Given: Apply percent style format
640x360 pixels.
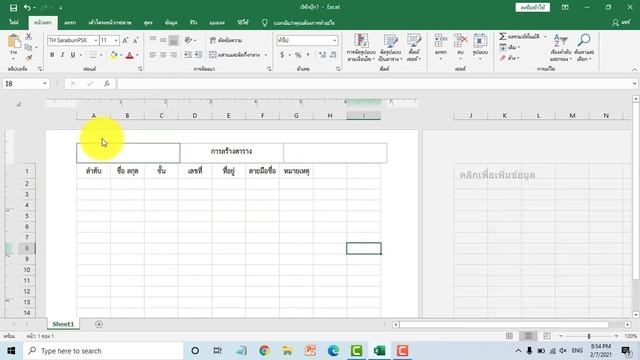Looking at the screenshot, I should (298, 55).
